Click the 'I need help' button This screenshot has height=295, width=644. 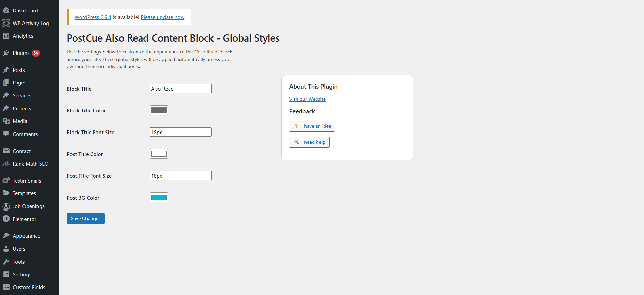pos(309,142)
